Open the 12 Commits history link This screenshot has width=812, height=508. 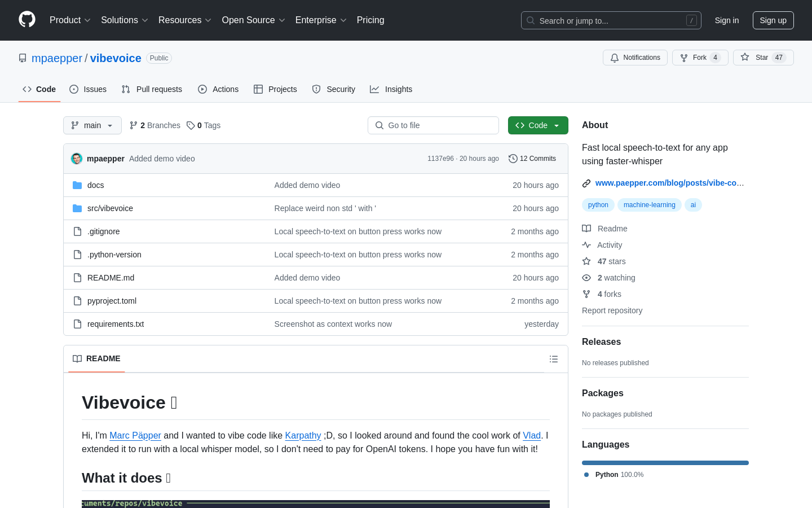532,159
